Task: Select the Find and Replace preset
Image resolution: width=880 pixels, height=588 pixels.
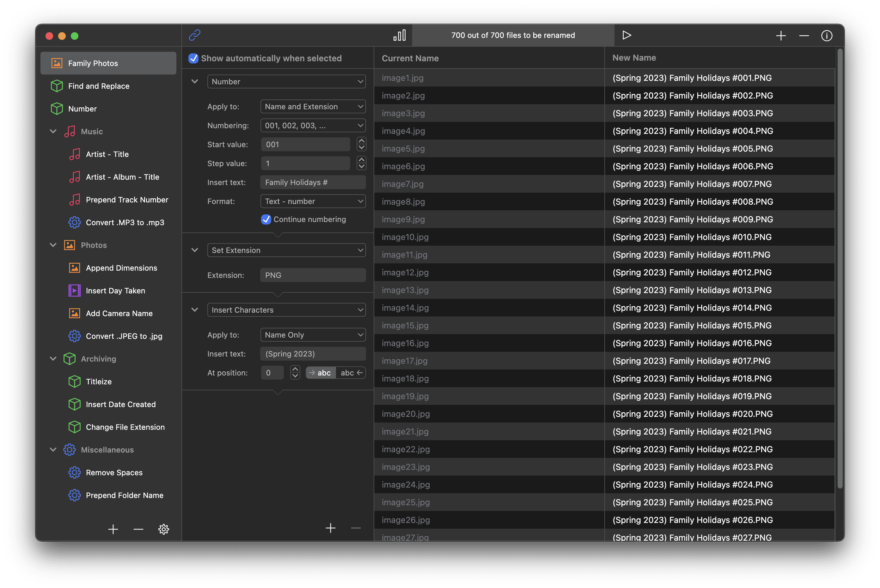Action: 99,86
